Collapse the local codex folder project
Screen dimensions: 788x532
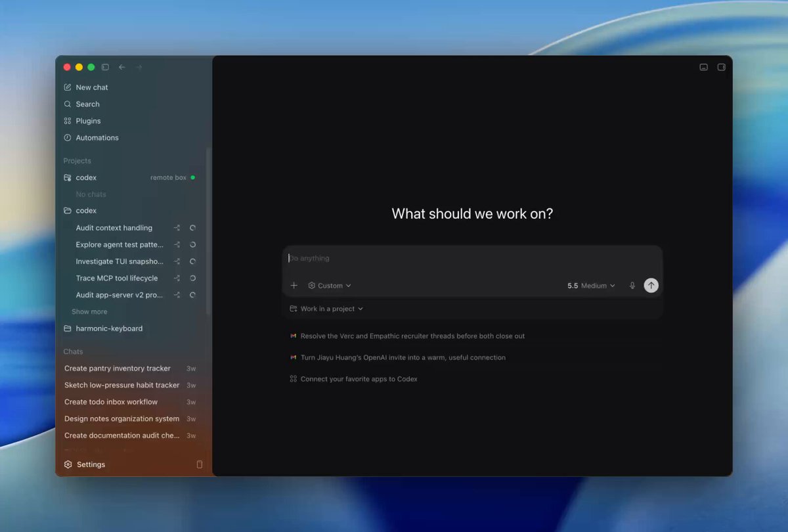[86, 211]
